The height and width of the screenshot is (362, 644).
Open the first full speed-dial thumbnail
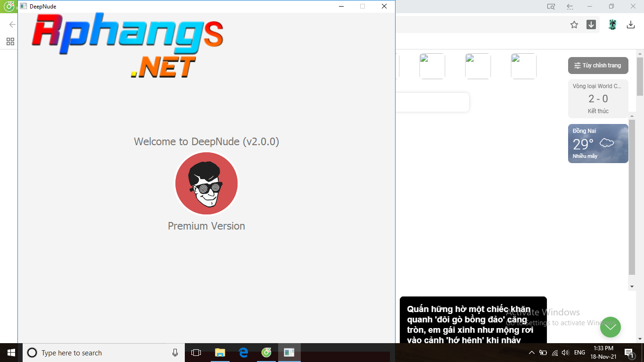(432, 66)
